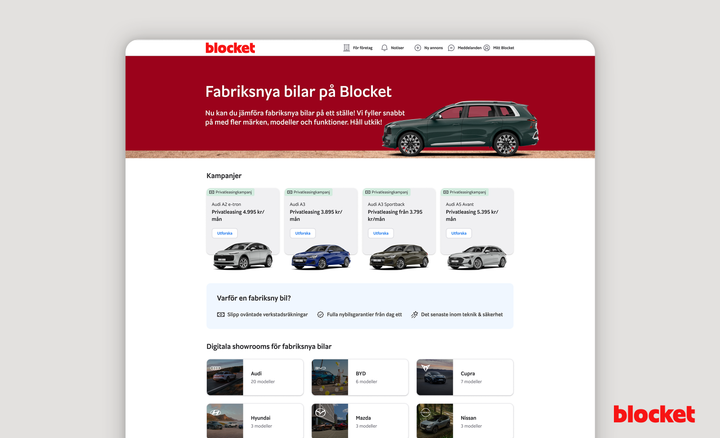Screen dimensions: 720x438
Task: Click the silver Audi A5 Avant car image
Action: (477, 257)
